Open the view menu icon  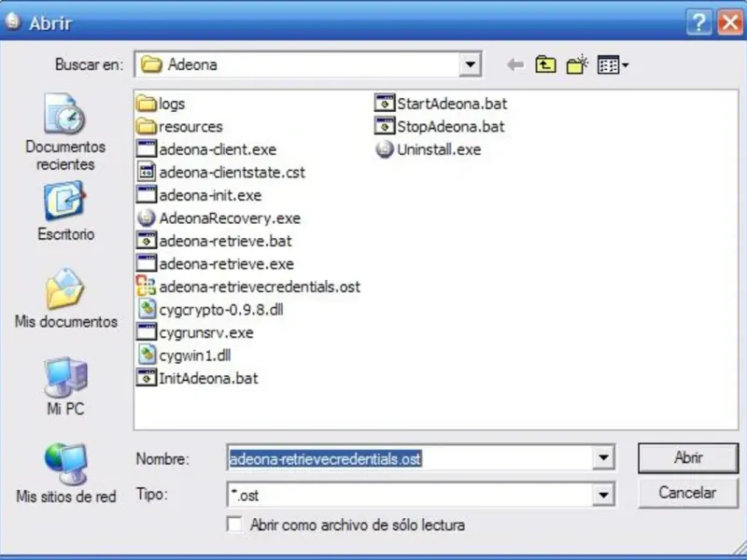(x=613, y=64)
